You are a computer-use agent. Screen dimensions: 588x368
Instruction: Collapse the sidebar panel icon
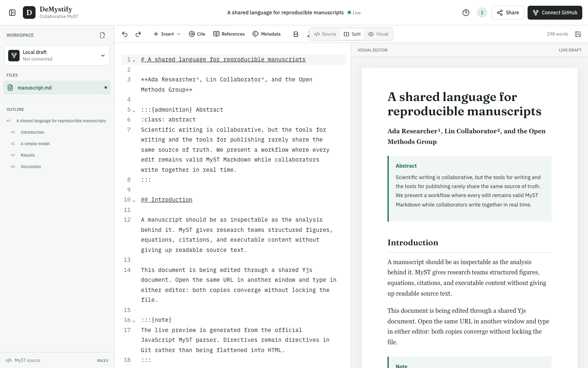coord(12,13)
